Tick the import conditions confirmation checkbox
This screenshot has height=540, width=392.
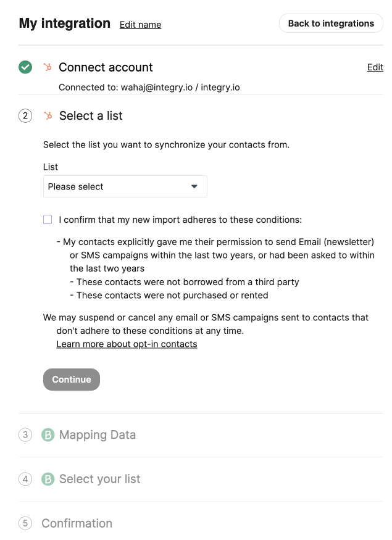tap(48, 220)
